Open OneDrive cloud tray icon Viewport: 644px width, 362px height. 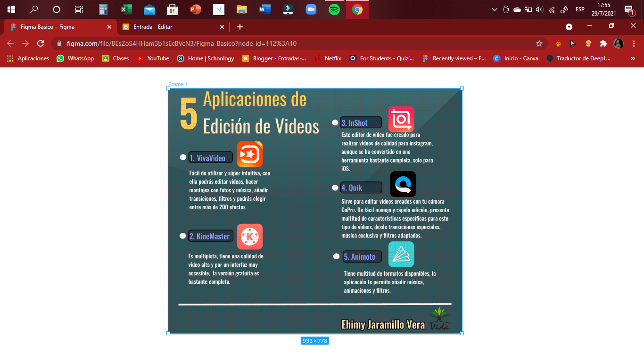pyautogui.click(x=517, y=9)
